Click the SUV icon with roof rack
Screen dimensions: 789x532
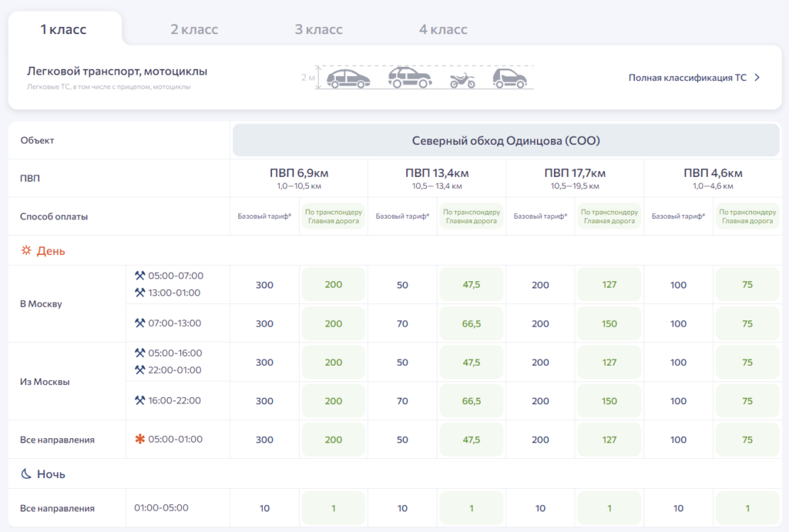click(x=409, y=78)
